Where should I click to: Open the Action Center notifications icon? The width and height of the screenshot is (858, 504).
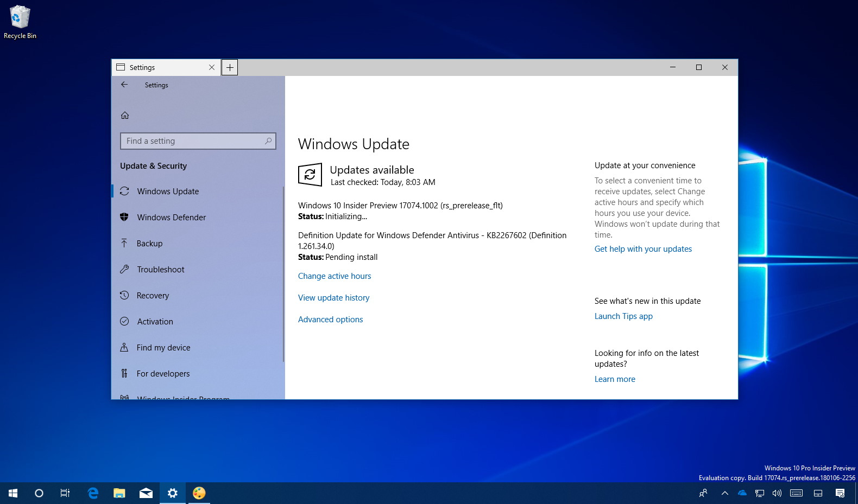pyautogui.click(x=840, y=493)
